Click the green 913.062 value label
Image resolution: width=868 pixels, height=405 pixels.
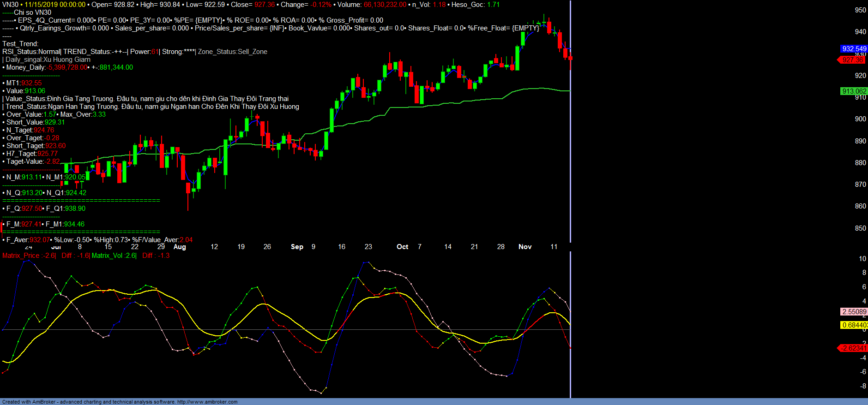coord(854,91)
